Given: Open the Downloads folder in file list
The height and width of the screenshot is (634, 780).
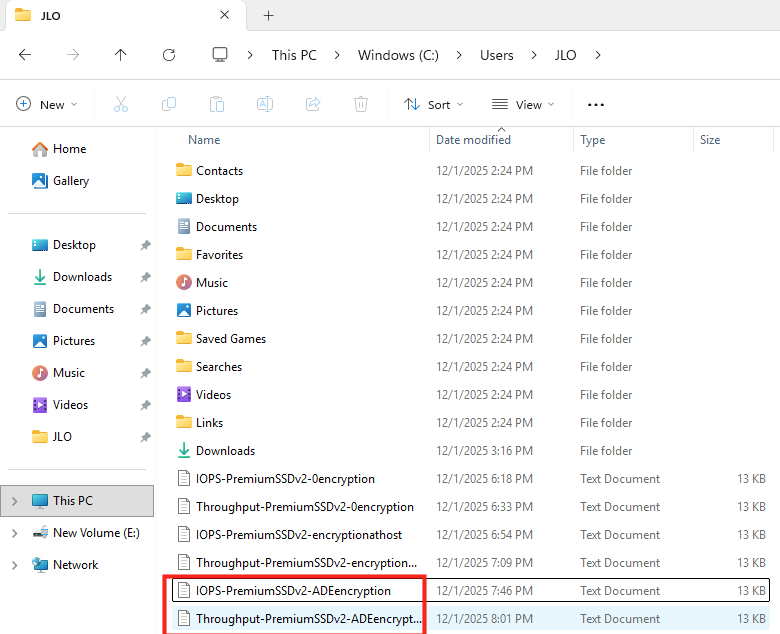Looking at the screenshot, I should [x=225, y=451].
